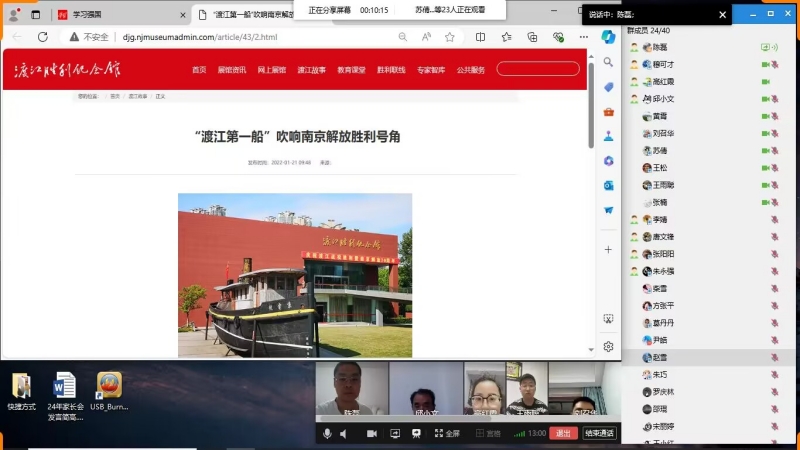This screenshot has height=450, width=800.
Task: Click the web page vertical scrollbar thumb
Action: [591, 106]
